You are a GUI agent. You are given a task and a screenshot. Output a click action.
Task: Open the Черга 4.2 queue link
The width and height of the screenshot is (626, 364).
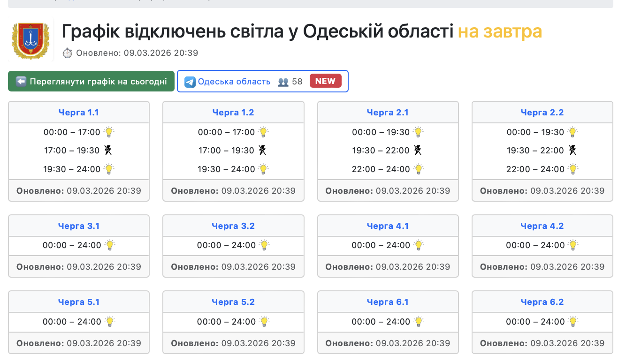[542, 226]
